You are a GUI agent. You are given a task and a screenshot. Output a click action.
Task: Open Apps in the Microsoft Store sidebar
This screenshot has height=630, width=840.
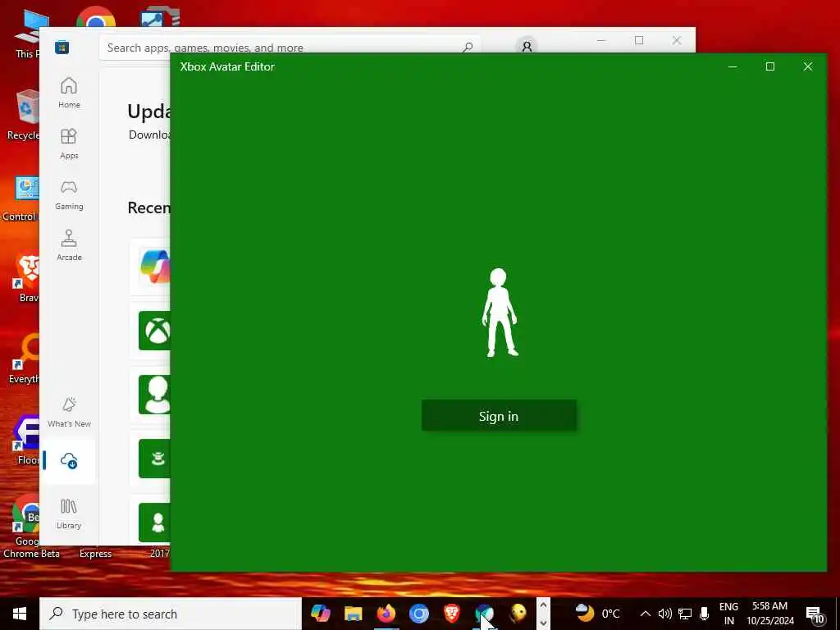[x=69, y=144]
